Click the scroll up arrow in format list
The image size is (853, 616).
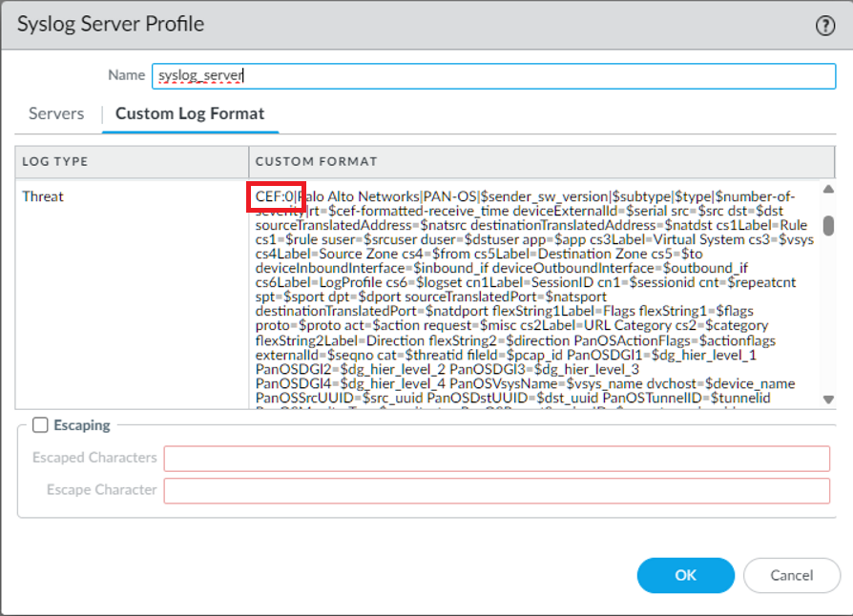click(x=828, y=189)
